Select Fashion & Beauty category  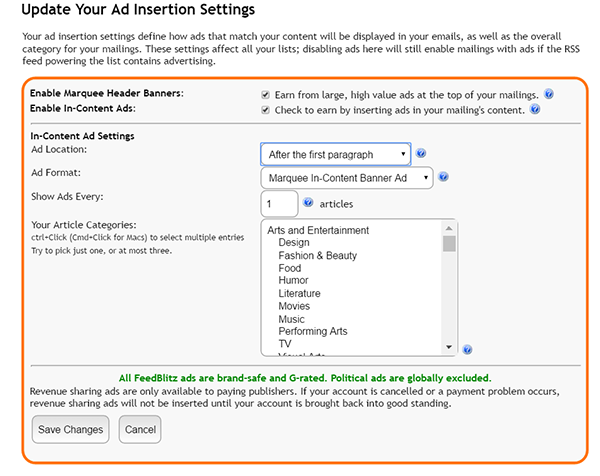coord(318,256)
